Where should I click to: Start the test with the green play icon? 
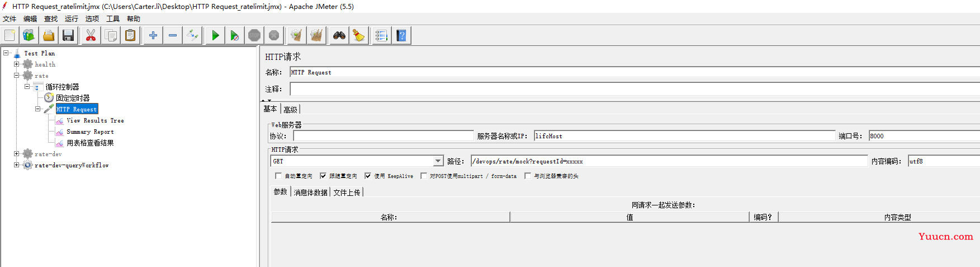click(x=215, y=35)
